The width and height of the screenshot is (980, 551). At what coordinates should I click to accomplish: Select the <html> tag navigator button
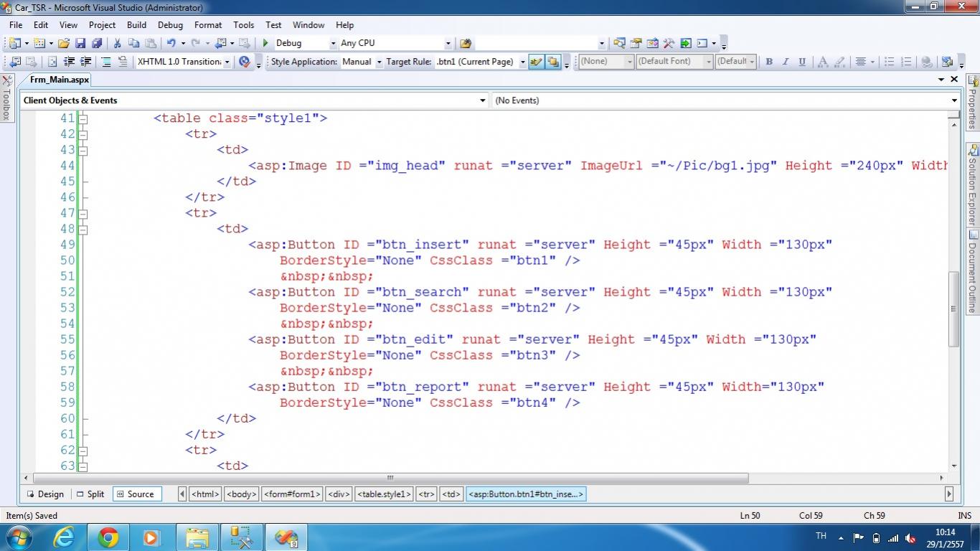(205, 494)
